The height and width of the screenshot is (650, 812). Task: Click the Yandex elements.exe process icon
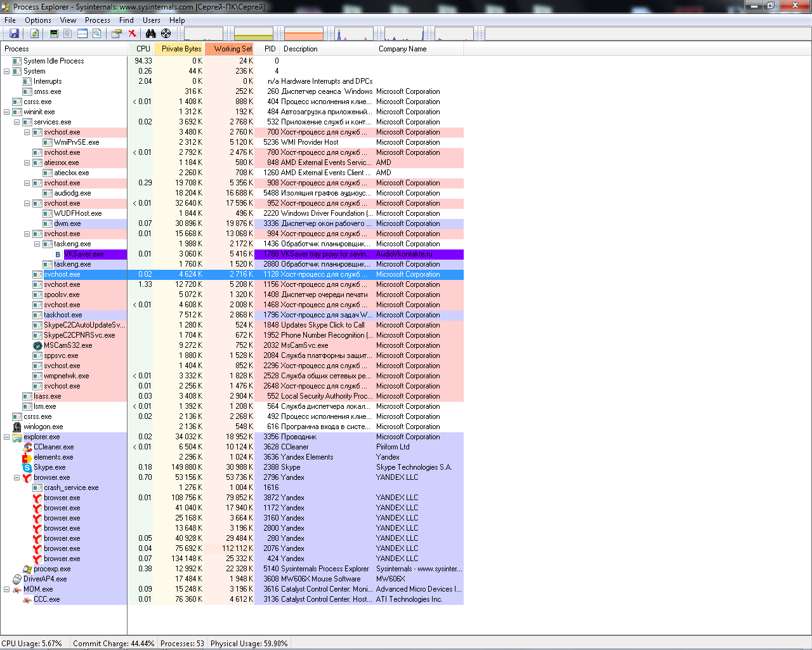27,457
